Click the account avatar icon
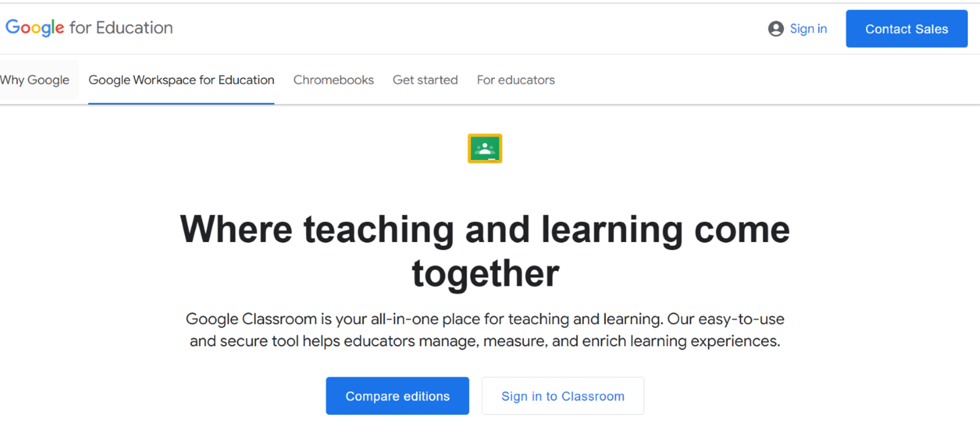The height and width of the screenshot is (443, 980). [776, 29]
